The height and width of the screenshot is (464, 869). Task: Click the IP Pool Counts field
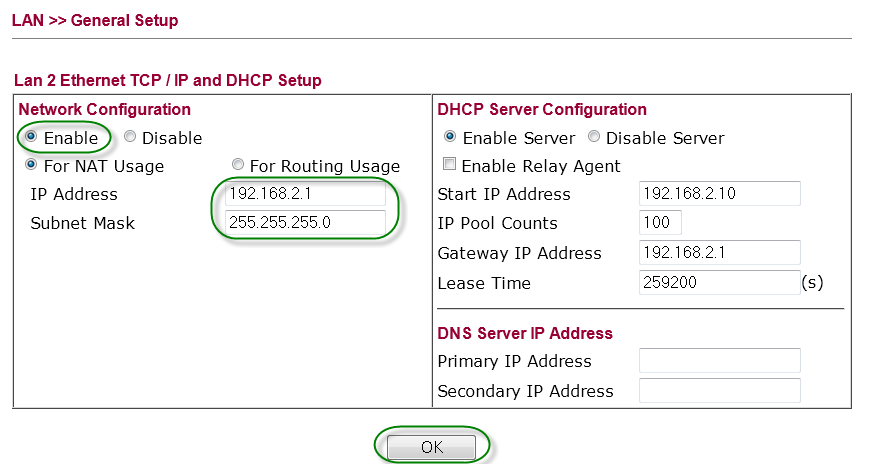pos(660,223)
